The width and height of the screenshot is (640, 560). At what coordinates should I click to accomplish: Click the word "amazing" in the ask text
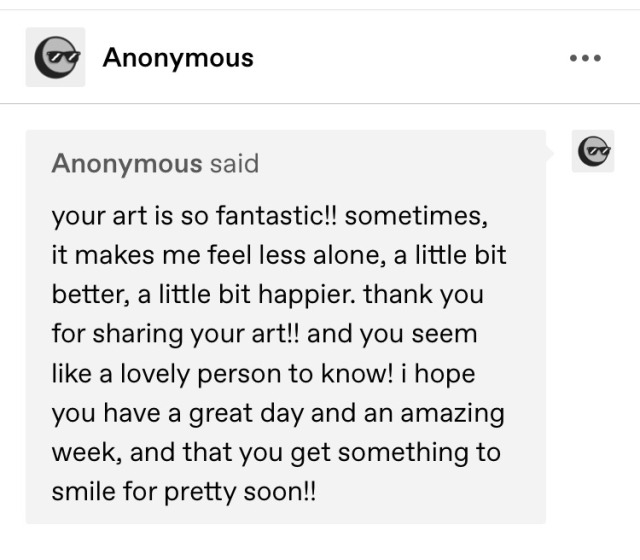453,414
